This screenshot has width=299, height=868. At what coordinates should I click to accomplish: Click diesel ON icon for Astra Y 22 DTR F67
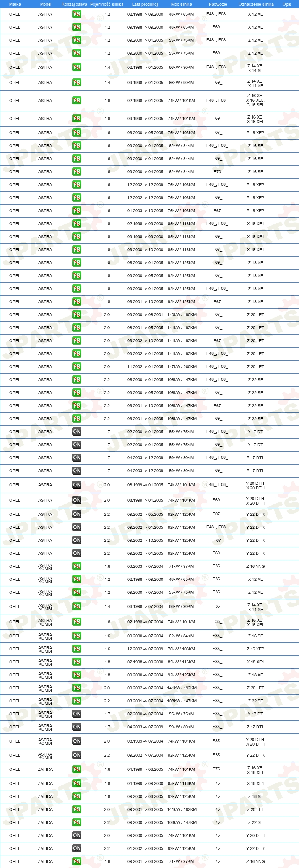click(x=77, y=540)
